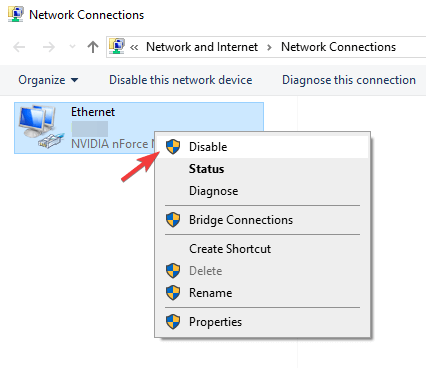Click the shield icon next to Rename
The width and height of the screenshot is (426, 368).
[173, 293]
